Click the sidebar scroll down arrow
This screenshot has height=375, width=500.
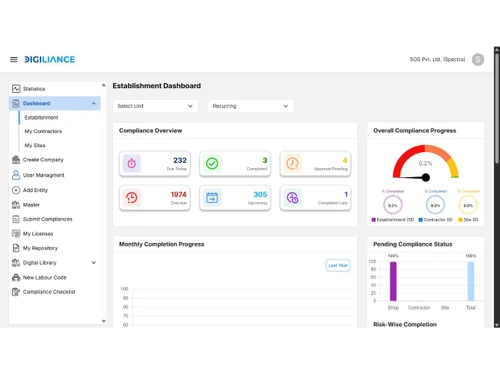pyautogui.click(x=104, y=321)
